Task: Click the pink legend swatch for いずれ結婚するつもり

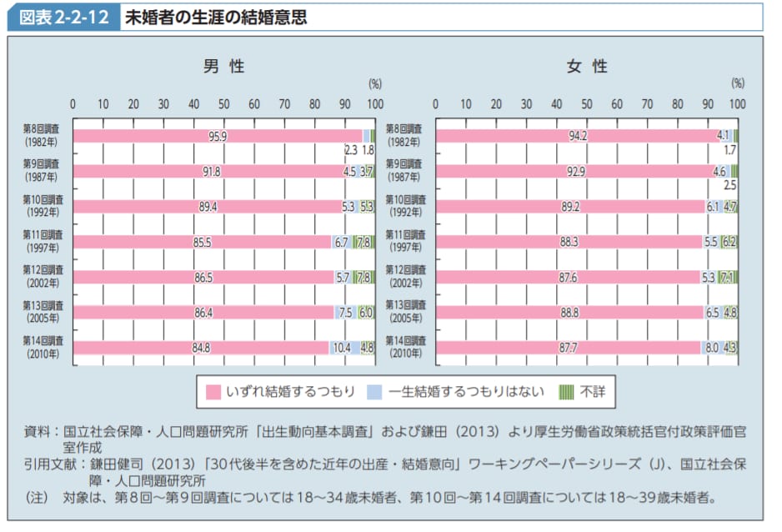Action: pos(213,392)
